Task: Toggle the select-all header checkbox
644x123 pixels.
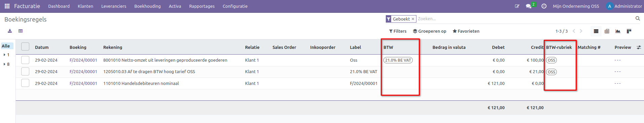Action: 25,47
